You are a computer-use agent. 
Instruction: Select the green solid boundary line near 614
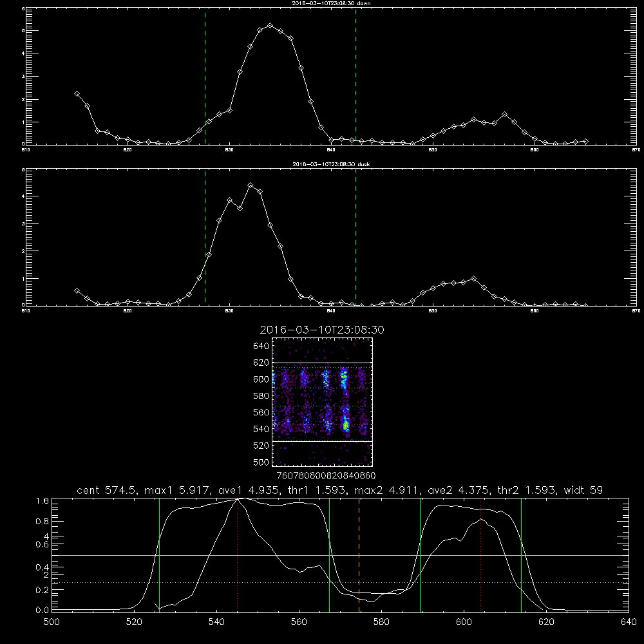pos(521,554)
